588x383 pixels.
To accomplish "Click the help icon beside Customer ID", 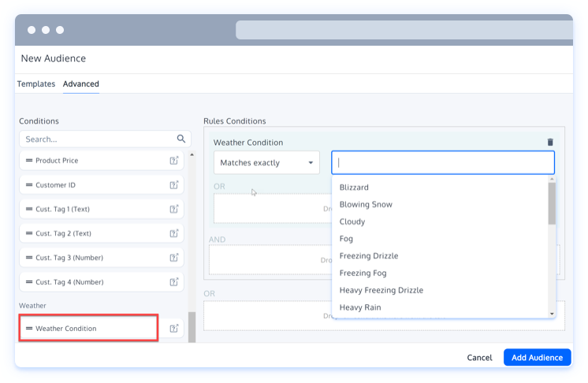I will 174,185.
